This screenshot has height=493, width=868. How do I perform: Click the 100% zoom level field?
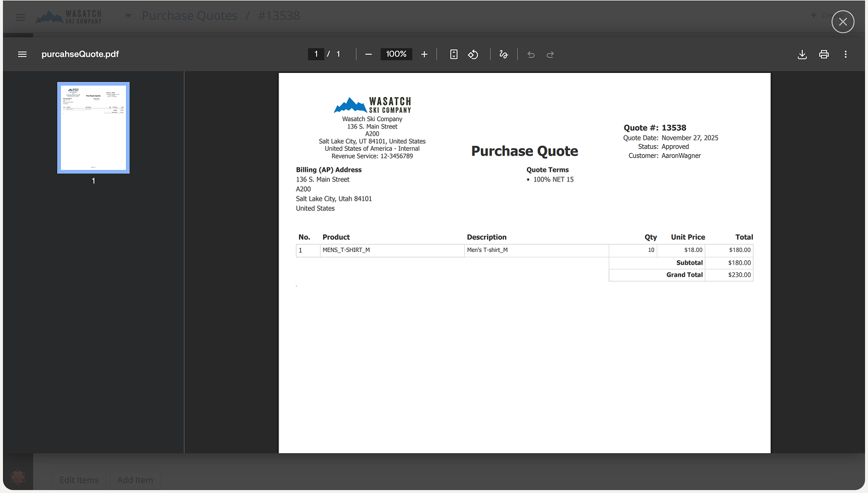(x=396, y=54)
